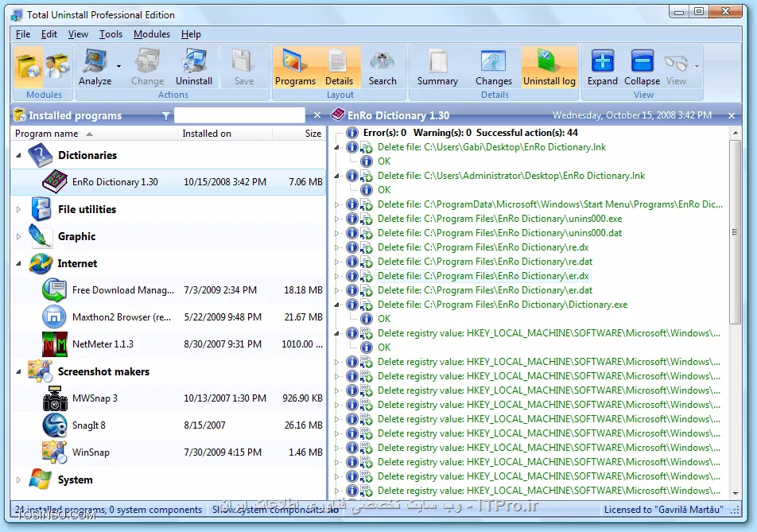
Task: Expand the File utilities group
Action: tap(18, 209)
